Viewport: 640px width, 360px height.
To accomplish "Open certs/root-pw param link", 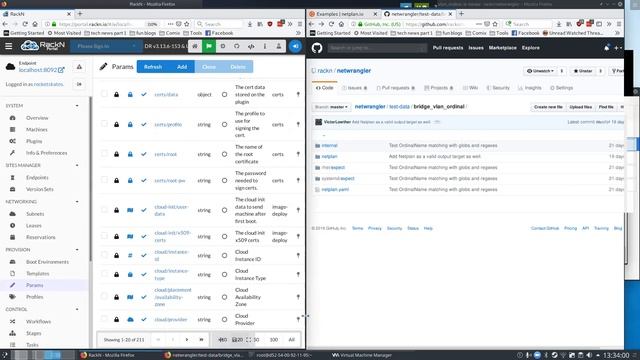I will coord(170,180).
